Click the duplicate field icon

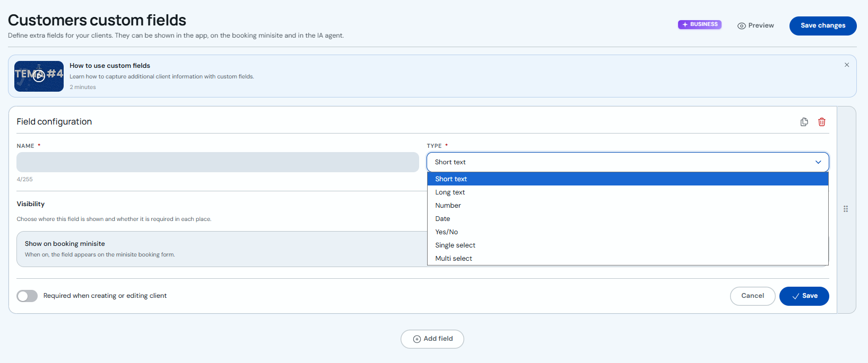click(x=804, y=122)
